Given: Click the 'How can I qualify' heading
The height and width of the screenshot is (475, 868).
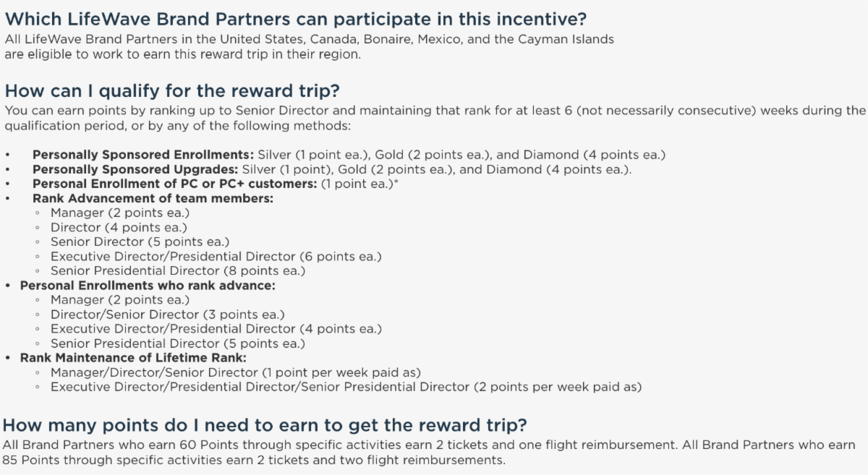Looking at the screenshot, I should [172, 91].
